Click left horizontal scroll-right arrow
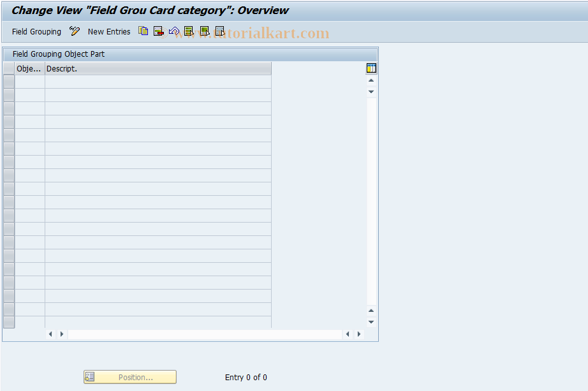The height and width of the screenshot is (391, 588). (62, 334)
